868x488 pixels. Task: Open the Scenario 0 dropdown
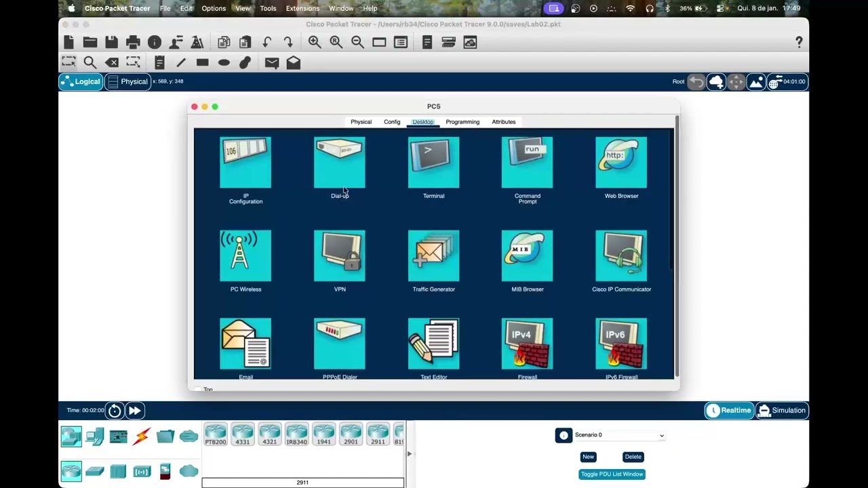pyautogui.click(x=619, y=435)
